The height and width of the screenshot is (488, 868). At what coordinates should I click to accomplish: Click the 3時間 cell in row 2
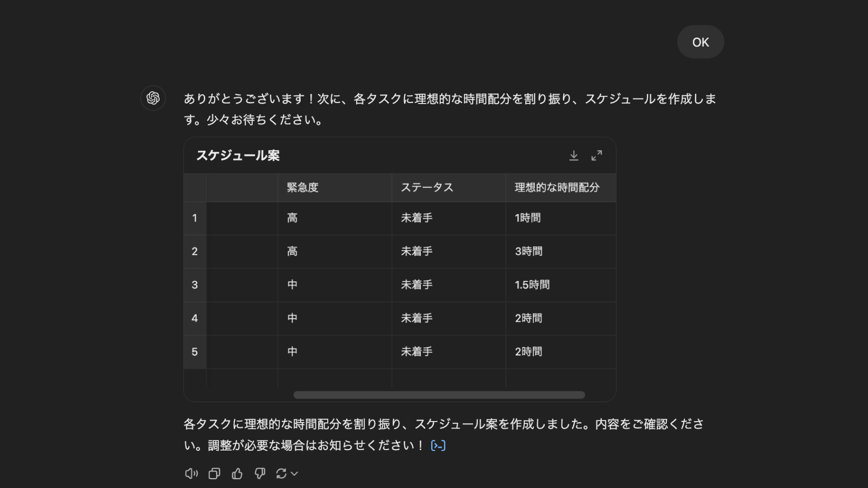(528, 252)
